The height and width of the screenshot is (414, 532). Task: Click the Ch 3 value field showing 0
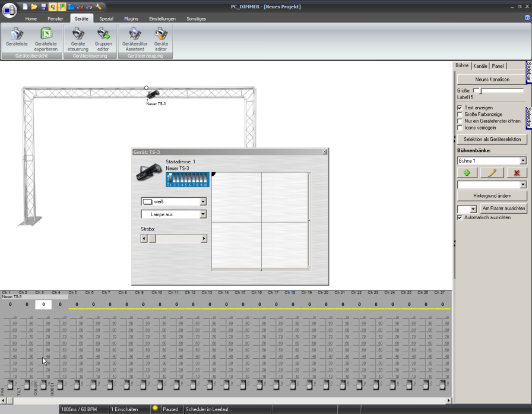click(x=43, y=304)
